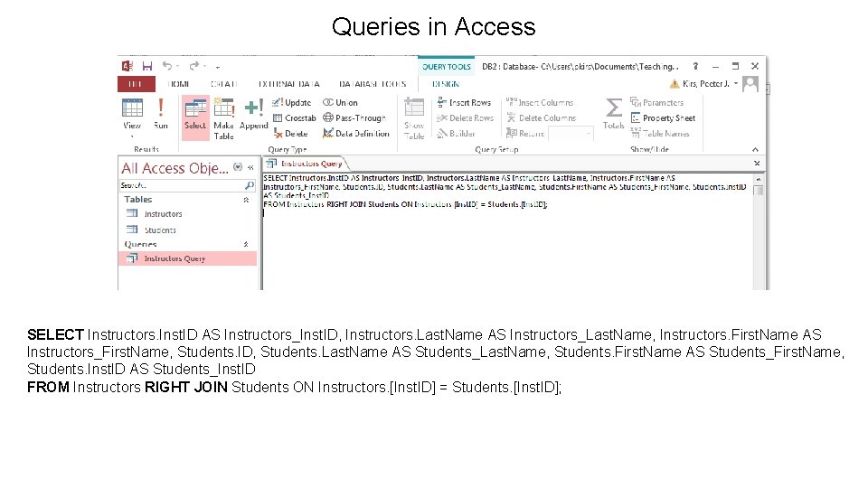Open the Quick Access Toolbar customize arrow
Viewport: 868px width, 488px height.
(x=218, y=67)
